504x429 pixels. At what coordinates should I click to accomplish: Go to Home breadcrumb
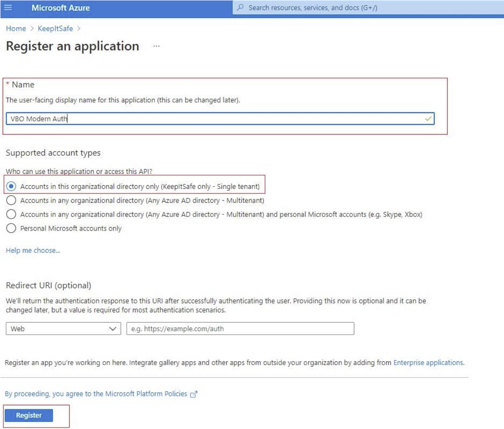(16, 29)
